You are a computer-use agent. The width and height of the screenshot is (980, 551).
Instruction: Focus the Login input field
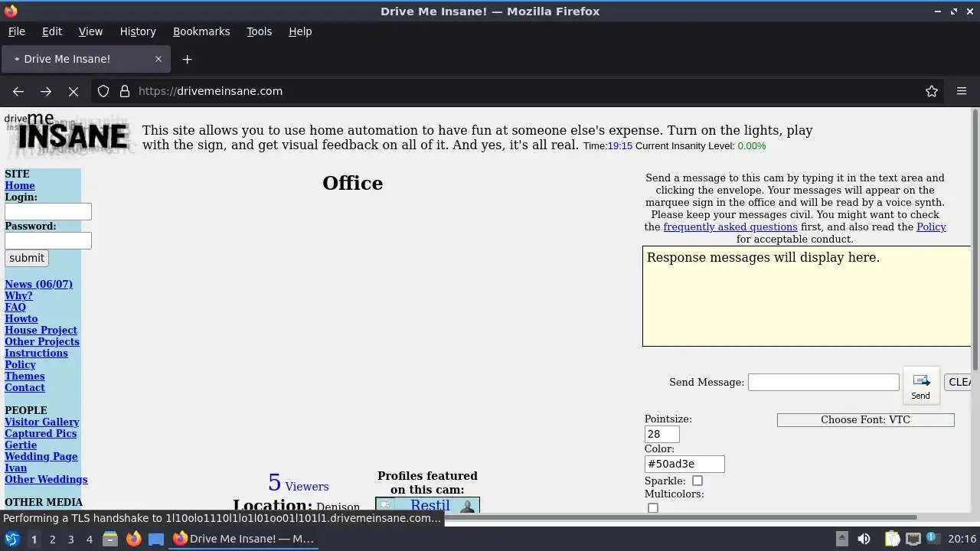tap(47, 211)
